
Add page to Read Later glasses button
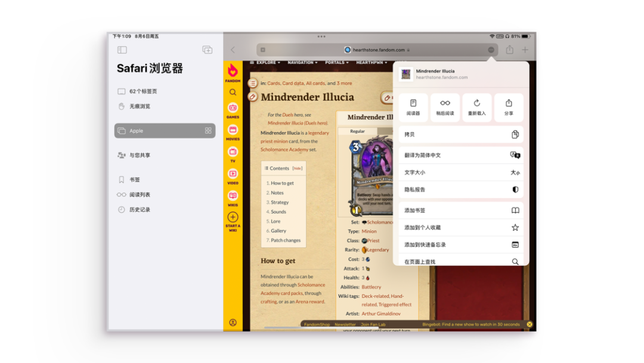click(445, 107)
